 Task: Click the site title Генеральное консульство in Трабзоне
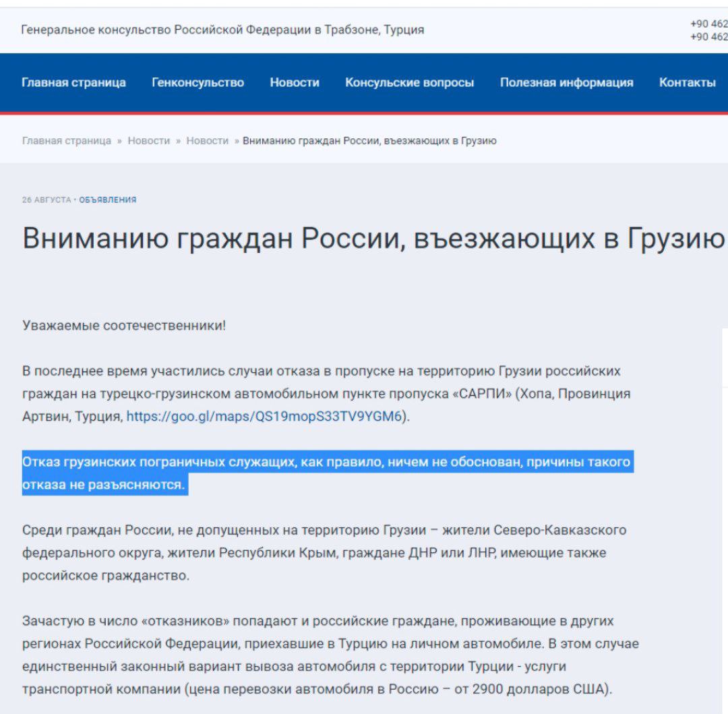click(x=222, y=30)
